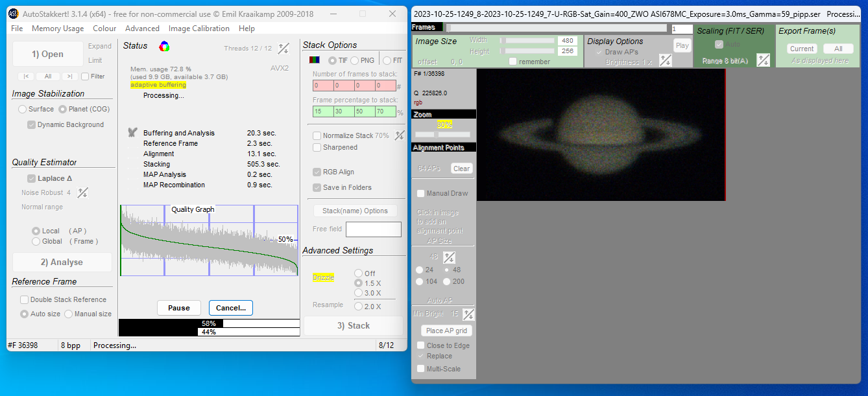Click the Range 8 bit adjust icon
Screen dimensions: 868x396
click(x=764, y=60)
